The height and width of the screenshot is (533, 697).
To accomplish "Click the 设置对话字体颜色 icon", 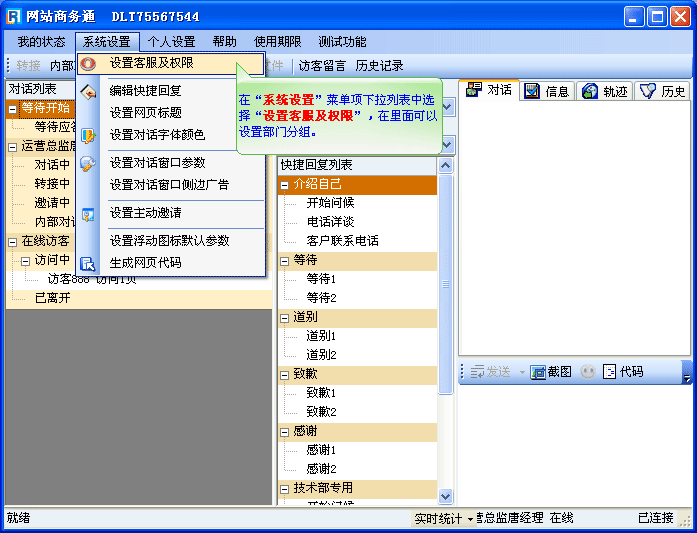I will pyautogui.click(x=89, y=135).
